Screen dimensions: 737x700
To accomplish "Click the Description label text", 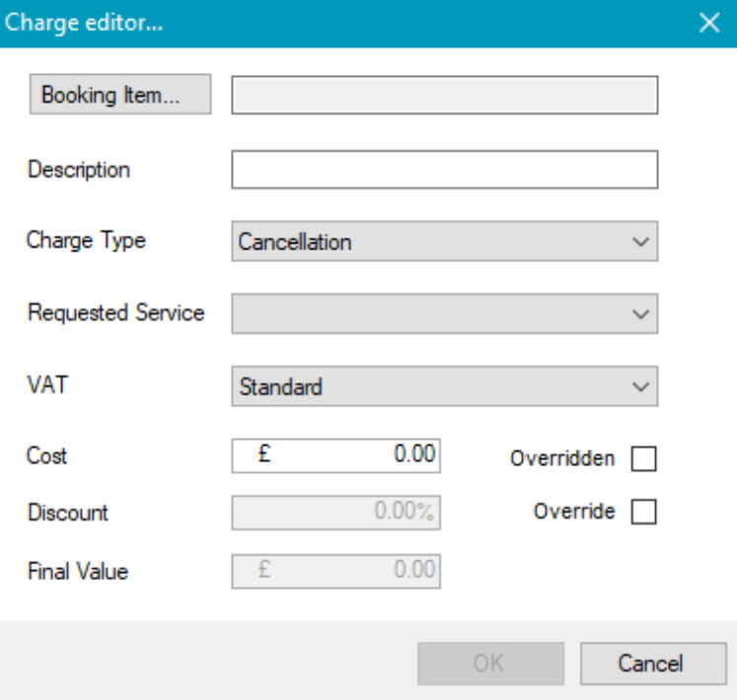I will pyautogui.click(x=79, y=170).
